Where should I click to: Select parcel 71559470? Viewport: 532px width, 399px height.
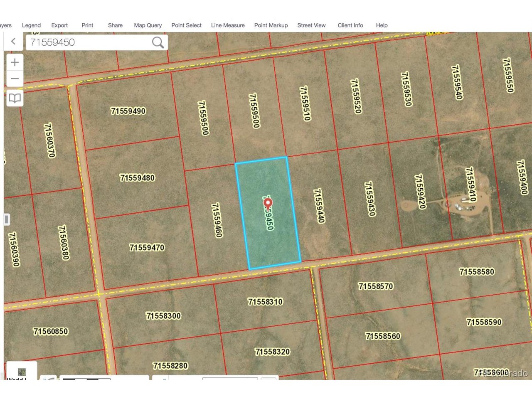pyautogui.click(x=147, y=248)
